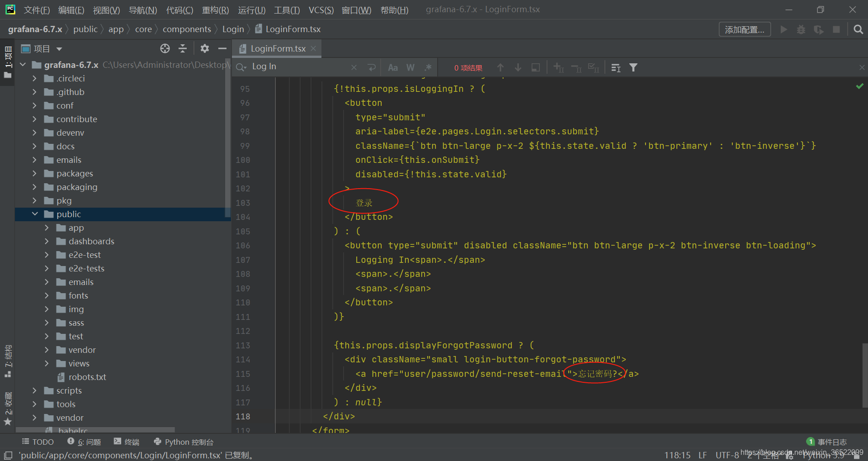Click the inspection green checkmark indicator
868x461 pixels.
coord(859,86)
